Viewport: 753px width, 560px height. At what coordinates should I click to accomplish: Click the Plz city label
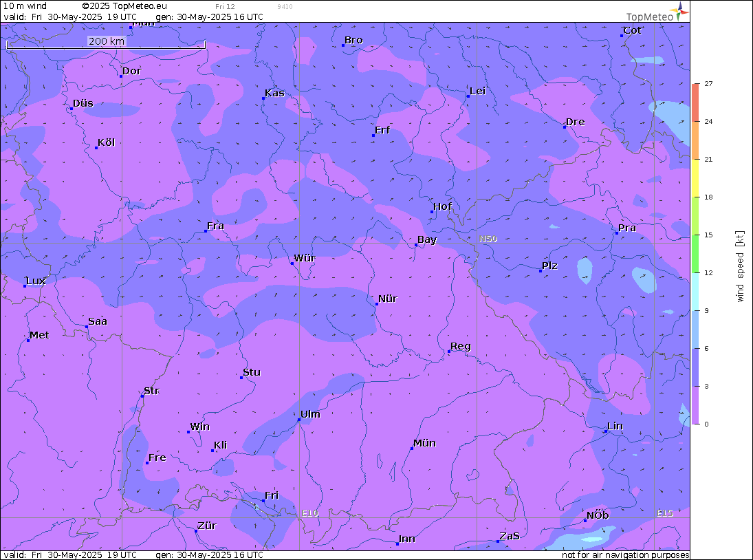click(x=550, y=266)
